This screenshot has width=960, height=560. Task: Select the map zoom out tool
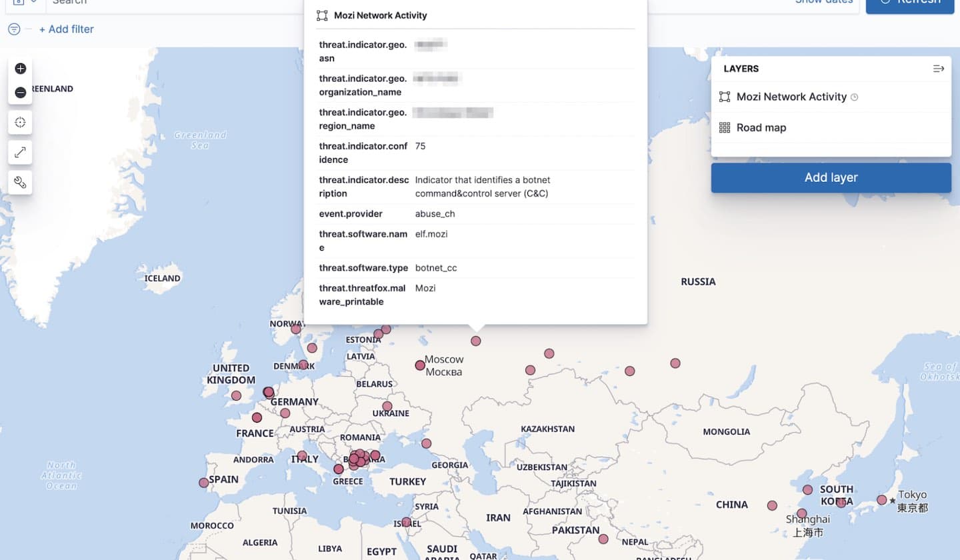(20, 92)
